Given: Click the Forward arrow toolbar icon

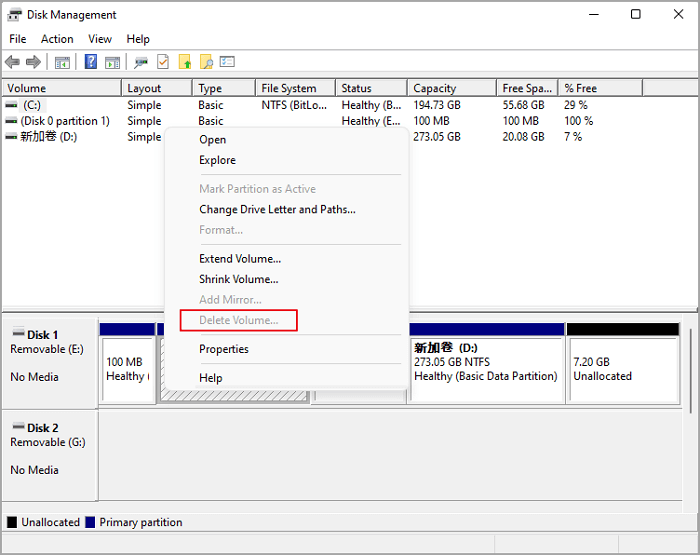Looking at the screenshot, I should [34, 62].
